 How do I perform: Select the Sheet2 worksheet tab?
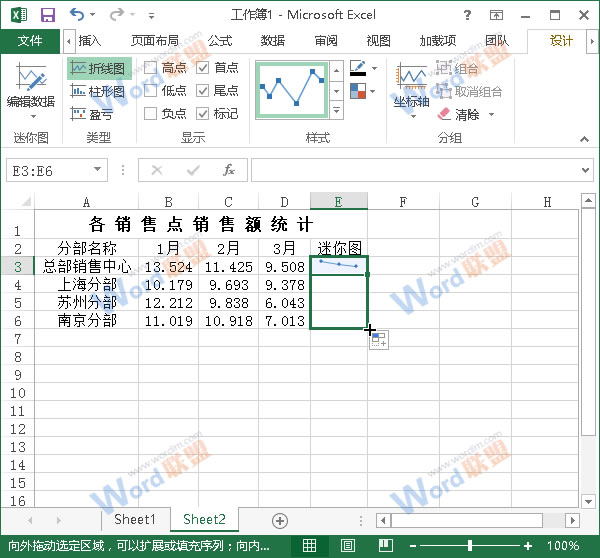click(x=204, y=520)
